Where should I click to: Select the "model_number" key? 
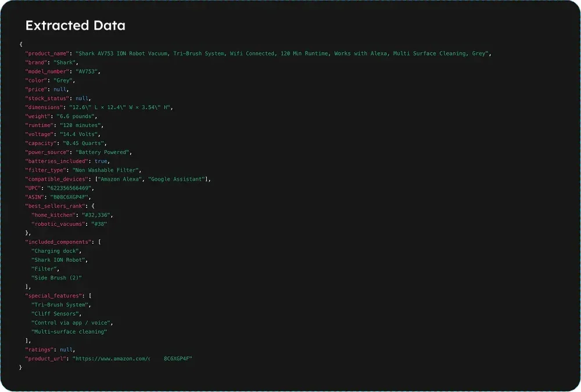(x=47, y=71)
